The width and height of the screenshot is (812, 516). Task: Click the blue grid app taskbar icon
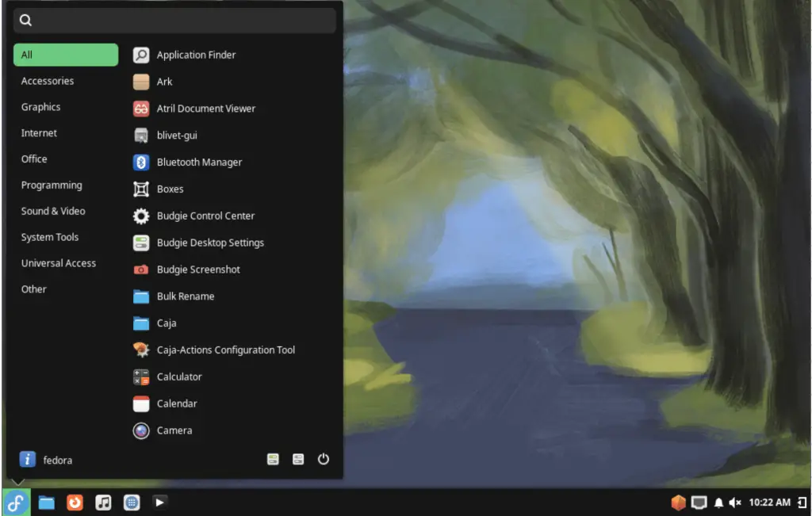click(132, 503)
